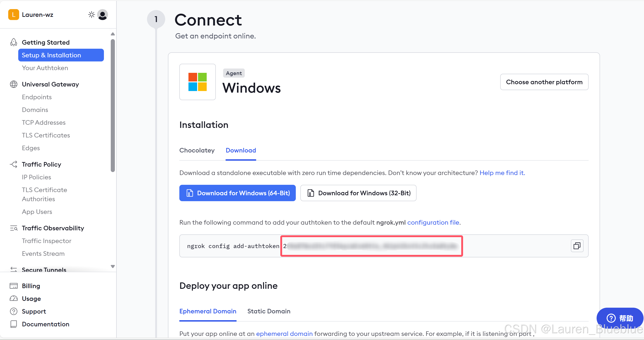Copy the authtoken command with copy icon
644x340 pixels.
577,246
